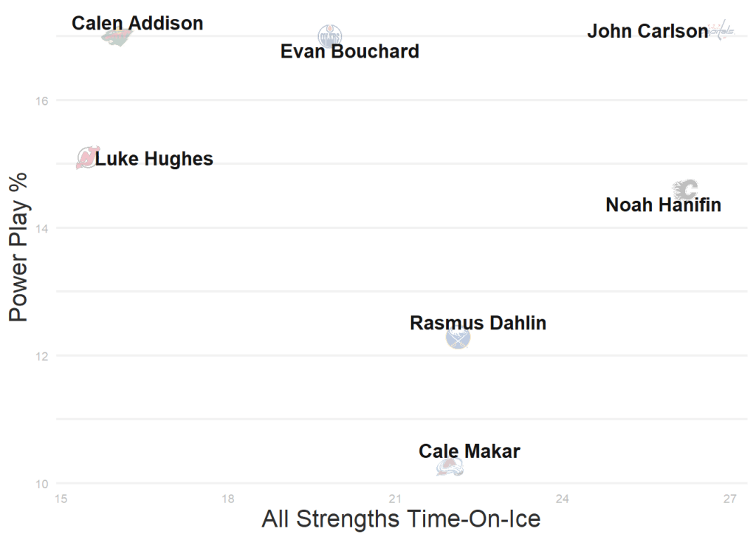Click the New Jersey Devils logo

click(86, 157)
